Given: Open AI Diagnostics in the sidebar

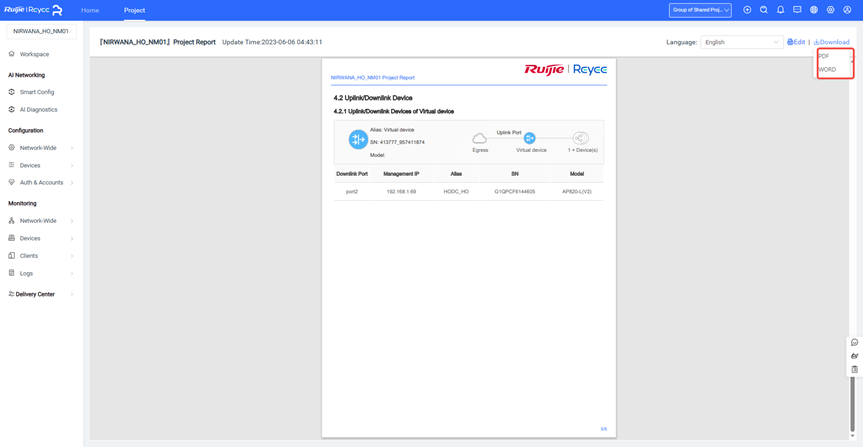Looking at the screenshot, I should tap(38, 110).
